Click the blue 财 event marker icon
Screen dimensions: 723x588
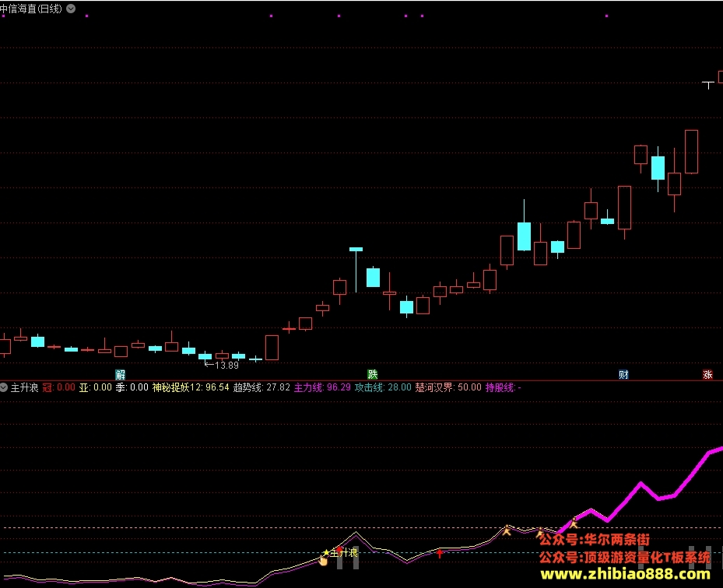623,374
